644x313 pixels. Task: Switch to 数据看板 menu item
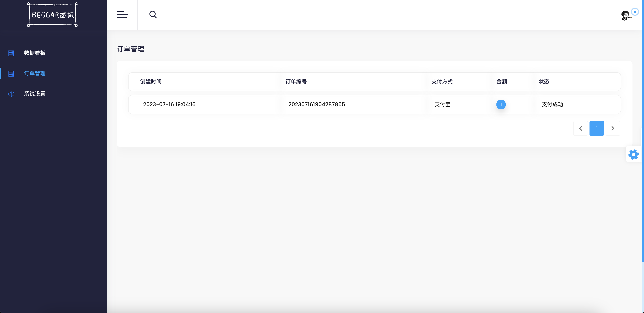(x=34, y=53)
